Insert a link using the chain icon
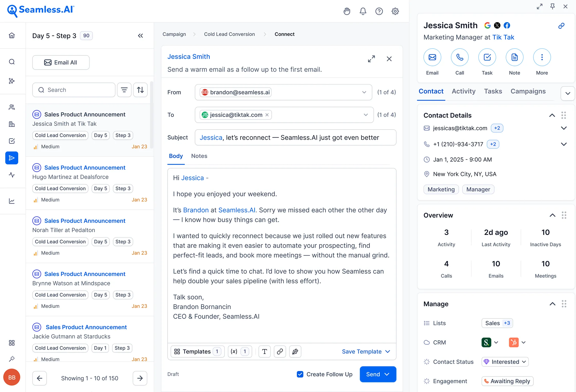576x392 pixels. [280, 351]
